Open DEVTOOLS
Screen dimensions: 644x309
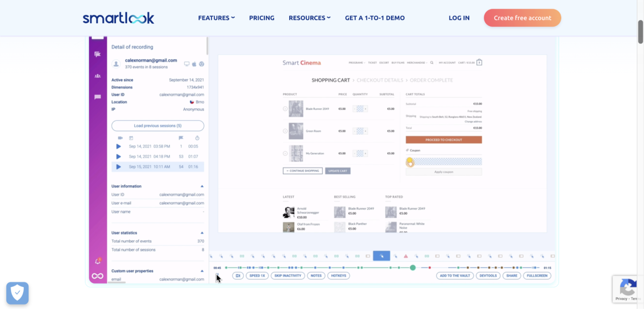pos(489,276)
